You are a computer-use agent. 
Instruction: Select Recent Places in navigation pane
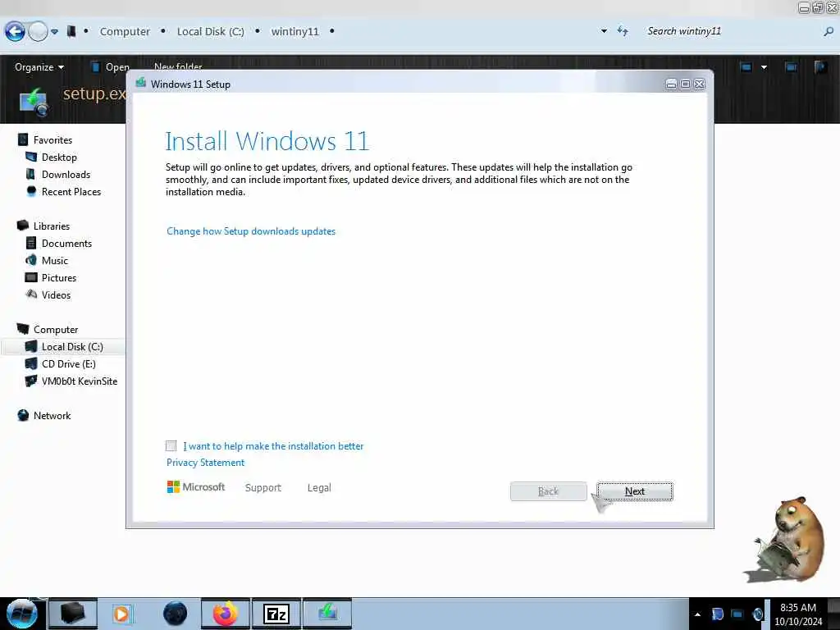click(x=71, y=192)
